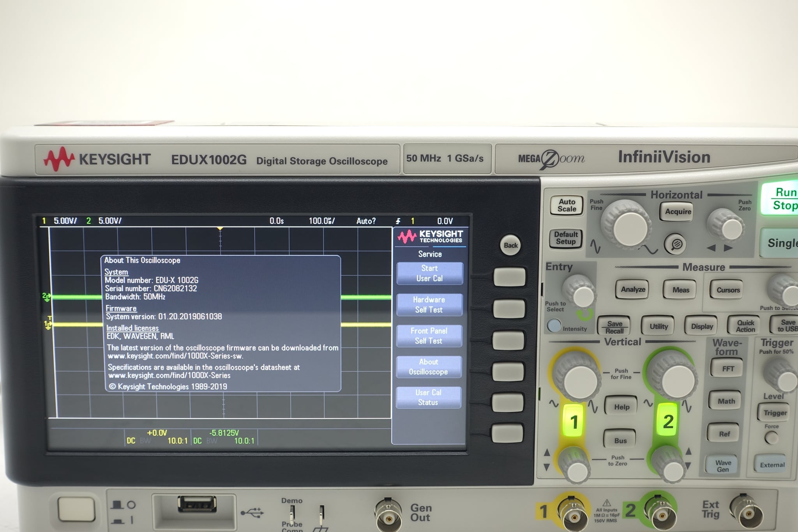Open the Trigger key
The height and width of the screenshot is (532, 798).
775,413
